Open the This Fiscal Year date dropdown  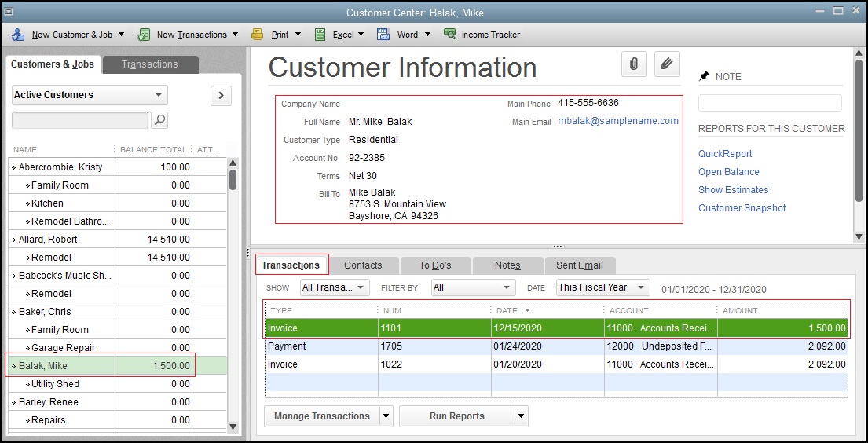coord(602,287)
